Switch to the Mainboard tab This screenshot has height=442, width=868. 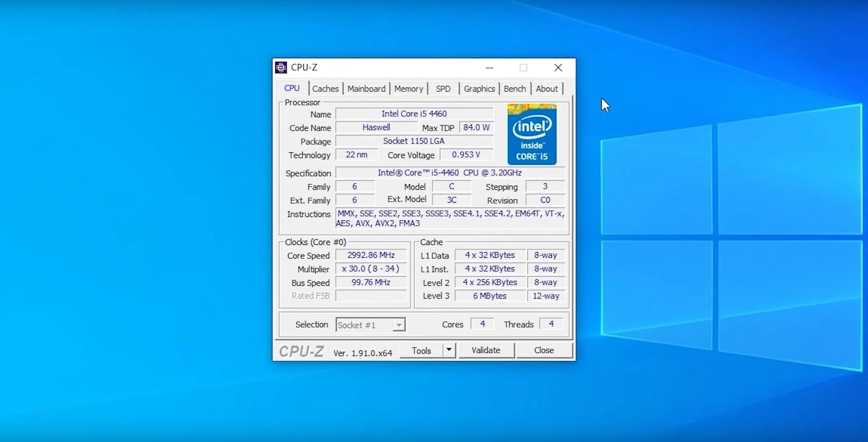(x=366, y=89)
